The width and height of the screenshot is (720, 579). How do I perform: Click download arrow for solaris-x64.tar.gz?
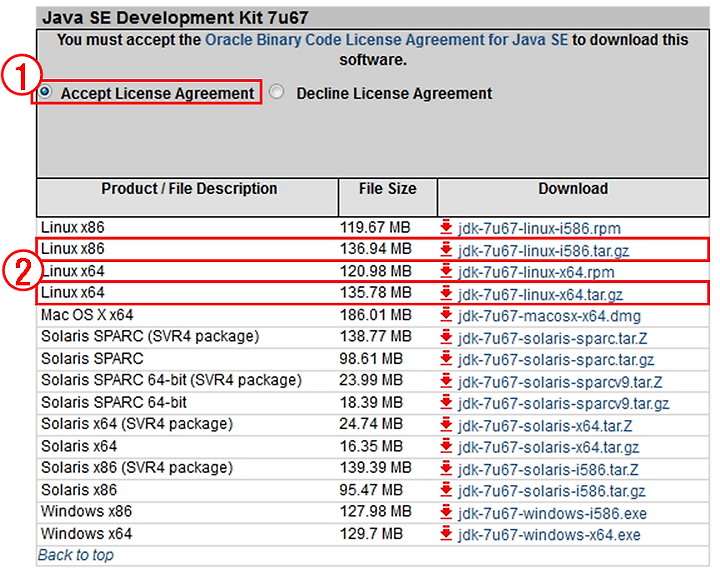(446, 447)
